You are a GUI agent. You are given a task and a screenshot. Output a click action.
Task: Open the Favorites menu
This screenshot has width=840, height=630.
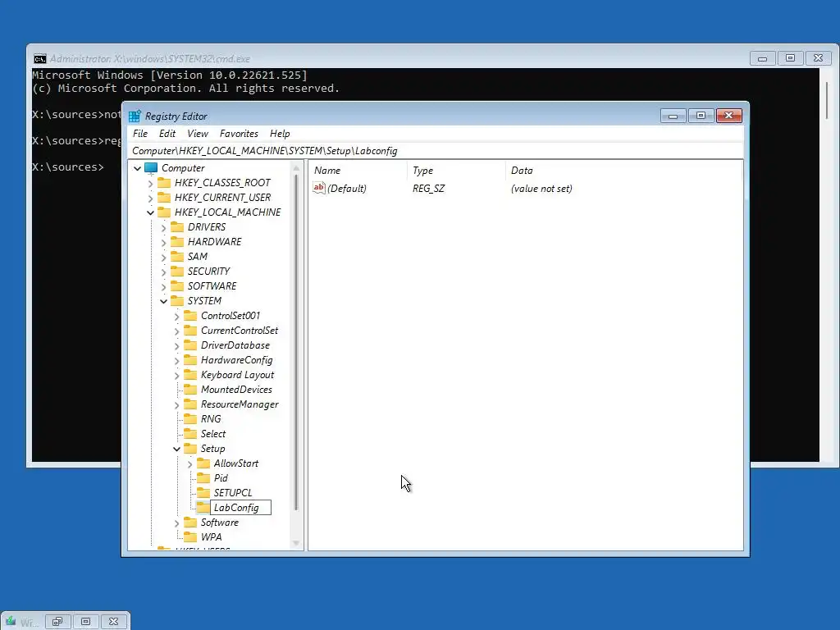pyautogui.click(x=239, y=134)
